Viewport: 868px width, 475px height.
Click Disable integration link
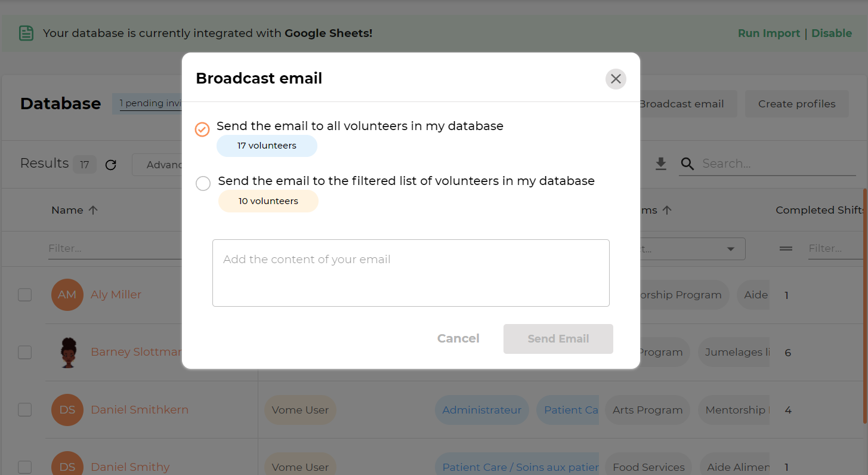click(832, 33)
